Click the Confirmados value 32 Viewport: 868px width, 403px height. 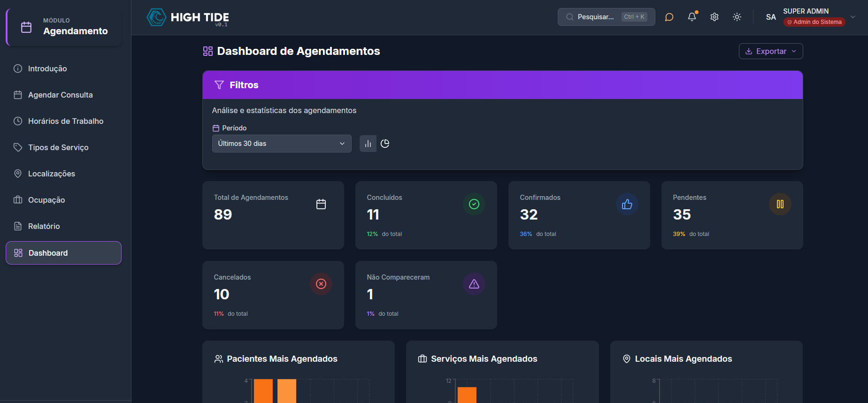pos(529,214)
